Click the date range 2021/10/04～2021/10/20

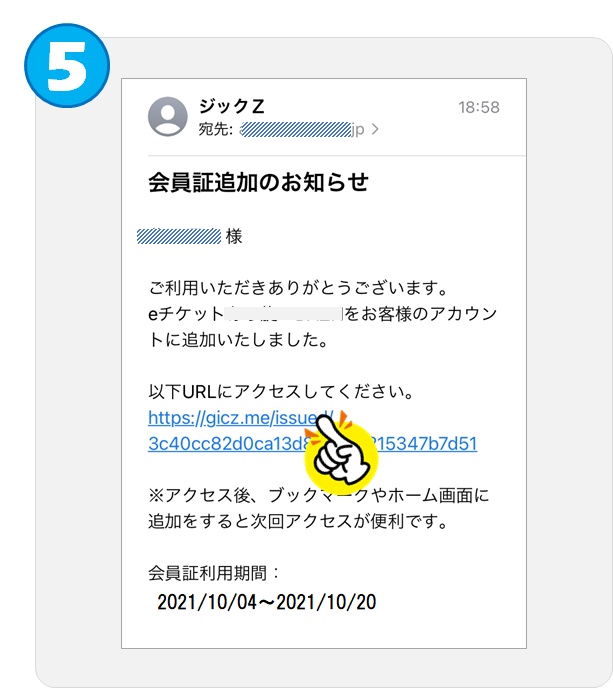pos(266,602)
